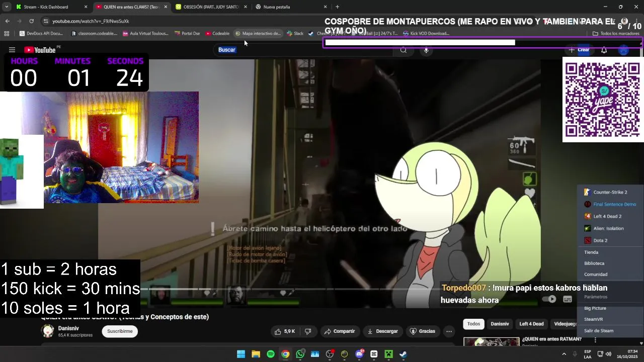The height and width of the screenshot is (362, 644).
Task: Switch to OBSESIÓN (PART. JUDY SANTOS) tab
Action: point(211,7)
